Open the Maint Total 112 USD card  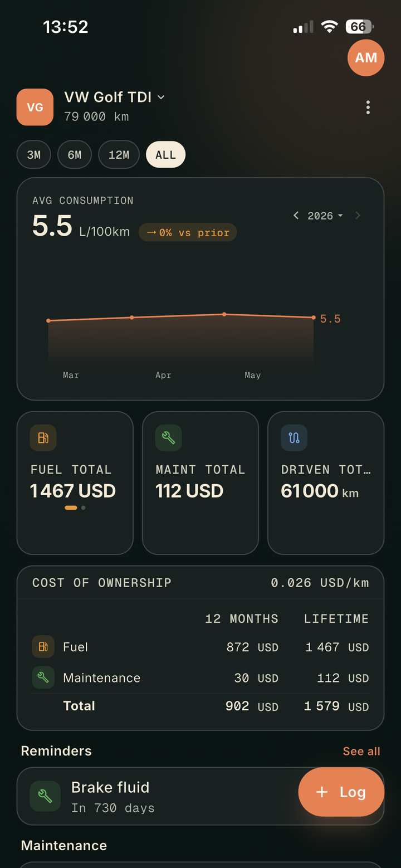click(x=200, y=483)
